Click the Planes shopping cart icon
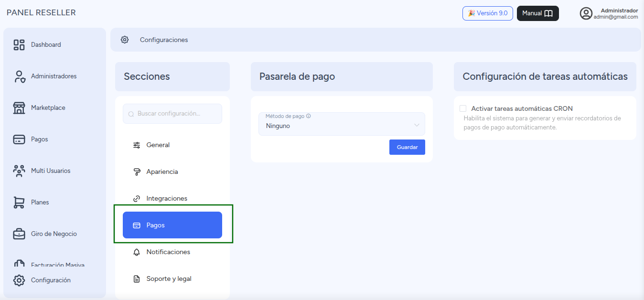644x300 pixels. 19,203
